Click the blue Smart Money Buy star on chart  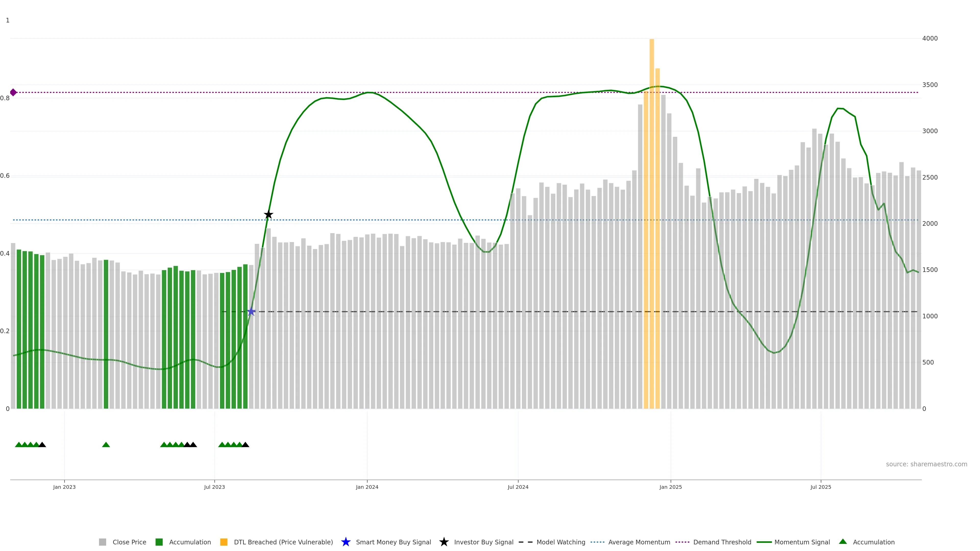pos(251,312)
